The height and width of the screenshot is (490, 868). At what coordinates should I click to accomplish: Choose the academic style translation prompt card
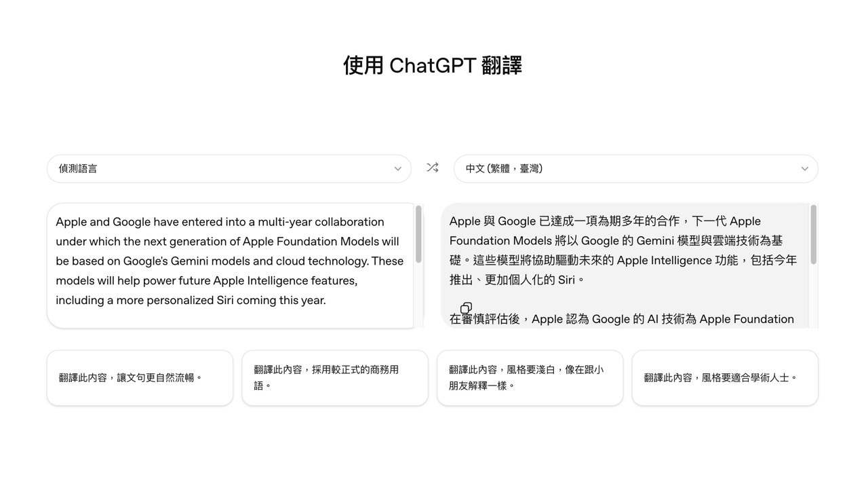click(x=725, y=377)
